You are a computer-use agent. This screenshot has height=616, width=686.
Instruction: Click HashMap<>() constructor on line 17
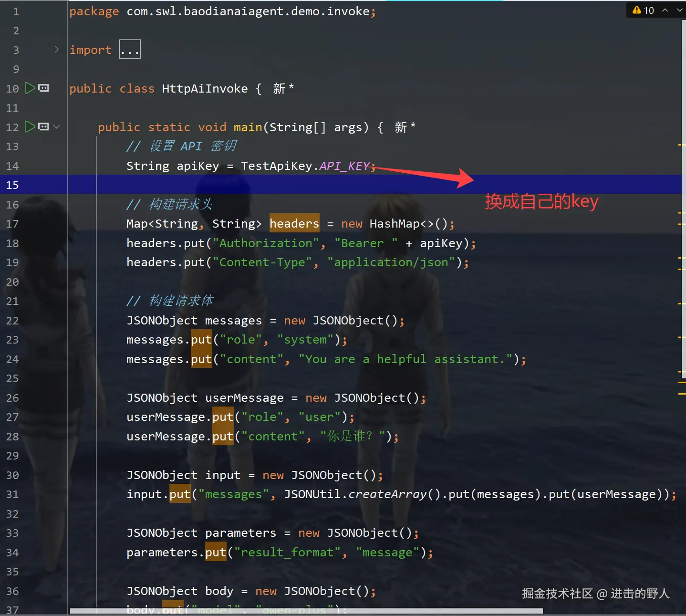pyautogui.click(x=408, y=224)
